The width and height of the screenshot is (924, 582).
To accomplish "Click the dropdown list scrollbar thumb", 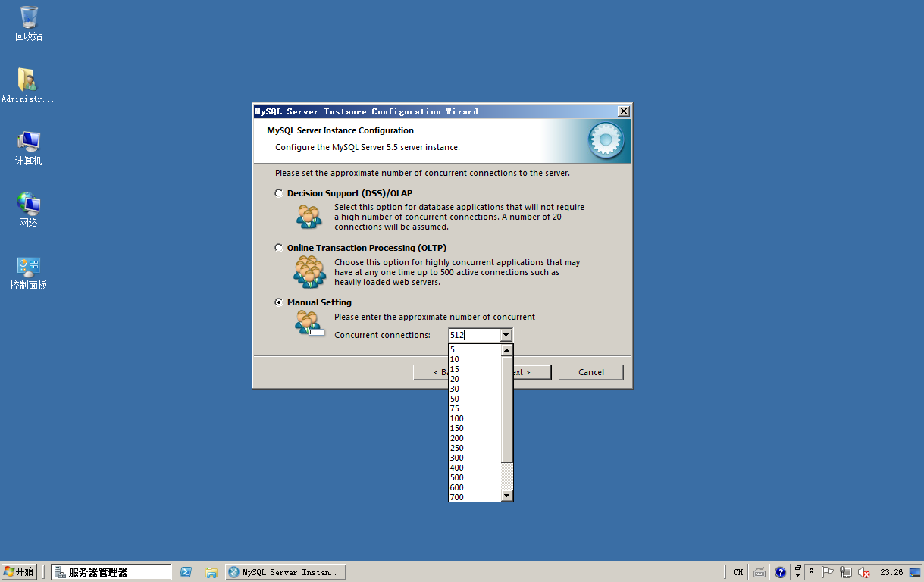I will click(507, 409).
